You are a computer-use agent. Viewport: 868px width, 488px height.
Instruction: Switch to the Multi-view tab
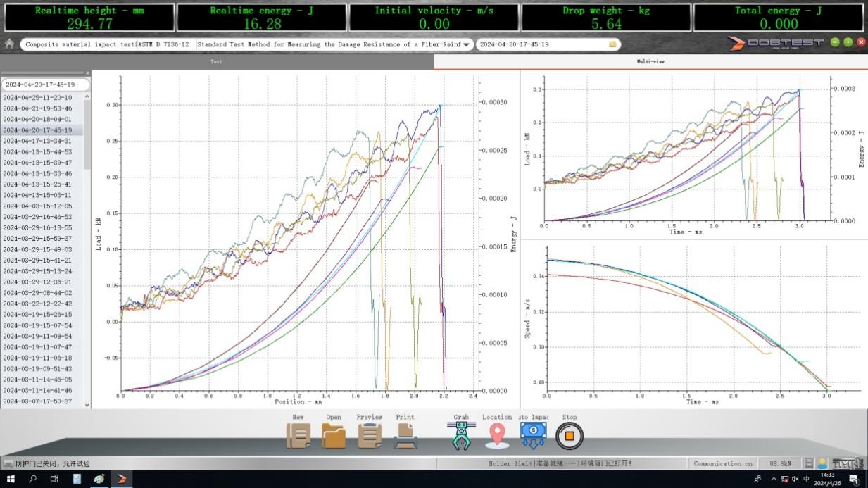[650, 62]
